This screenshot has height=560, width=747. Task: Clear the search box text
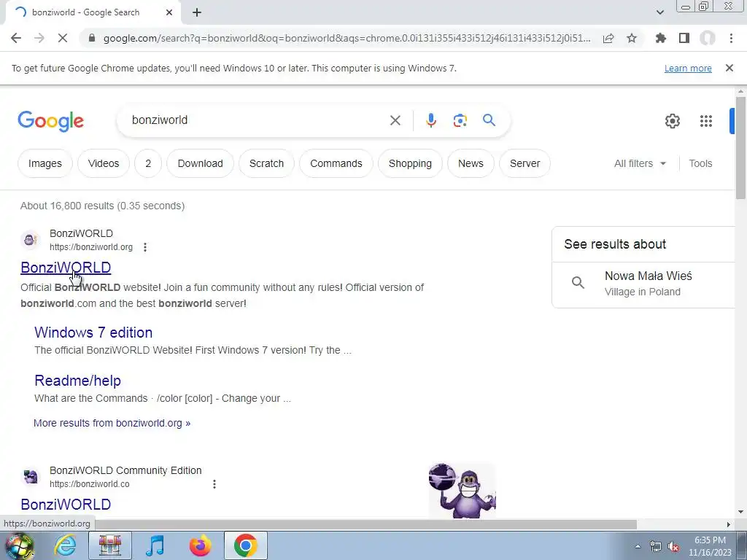(395, 120)
